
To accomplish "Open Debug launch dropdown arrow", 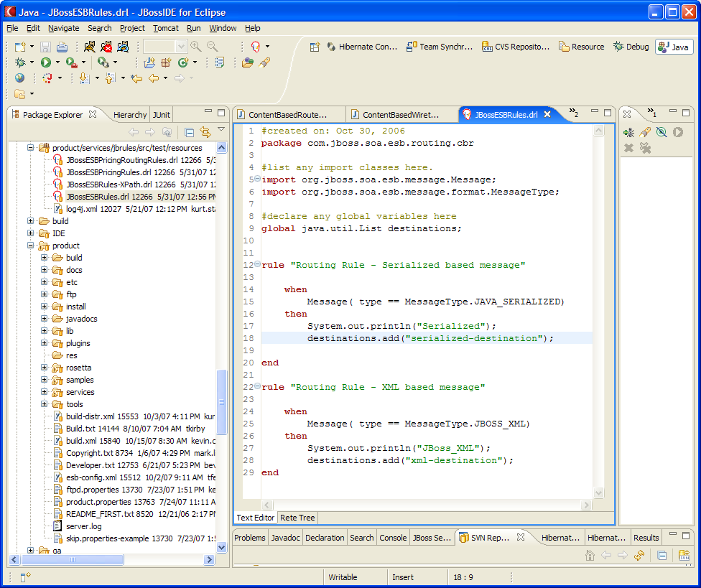I will 32,62.
